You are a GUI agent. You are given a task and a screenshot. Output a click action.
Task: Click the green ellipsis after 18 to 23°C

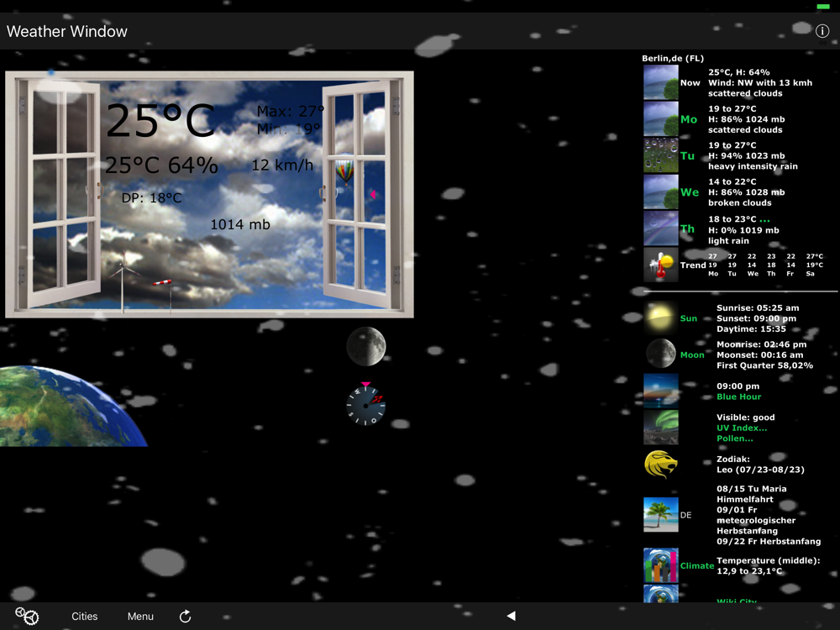coord(764,219)
